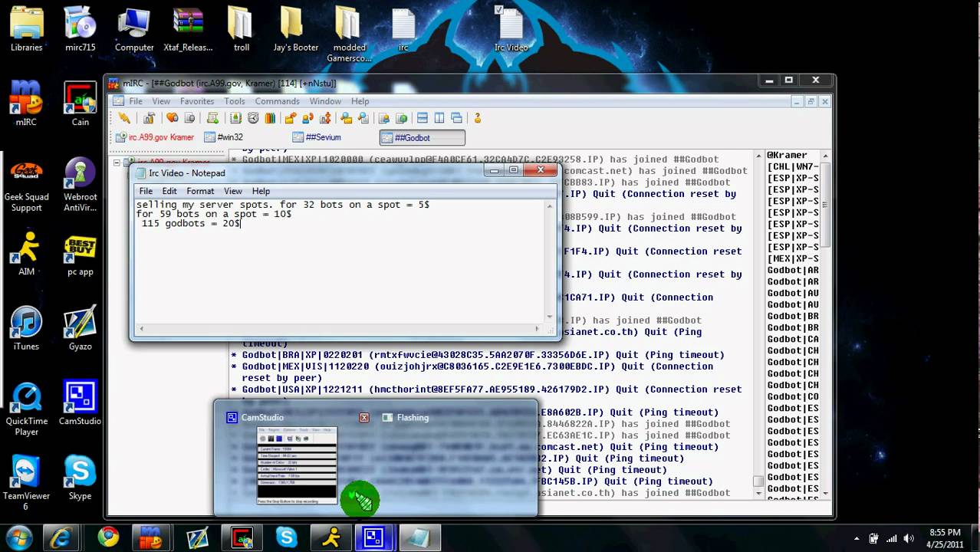The image size is (980, 552).
Task: Click Notepad vertical scrollbar up arrow
Action: pos(550,205)
